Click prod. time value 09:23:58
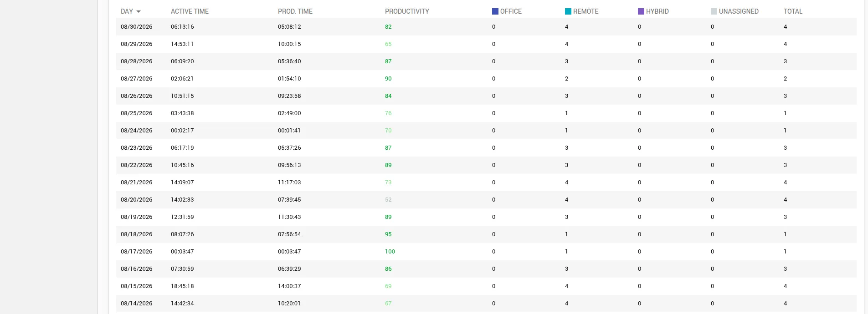 click(289, 96)
